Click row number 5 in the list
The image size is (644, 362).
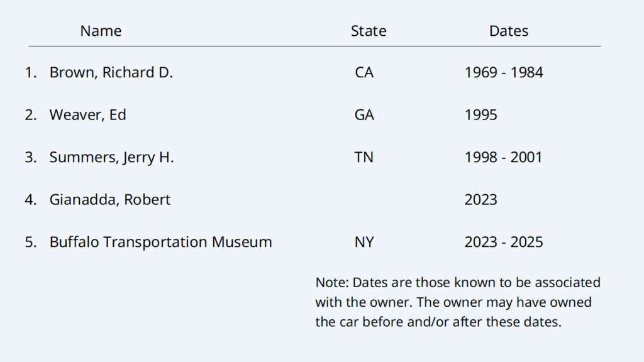[x=31, y=242]
